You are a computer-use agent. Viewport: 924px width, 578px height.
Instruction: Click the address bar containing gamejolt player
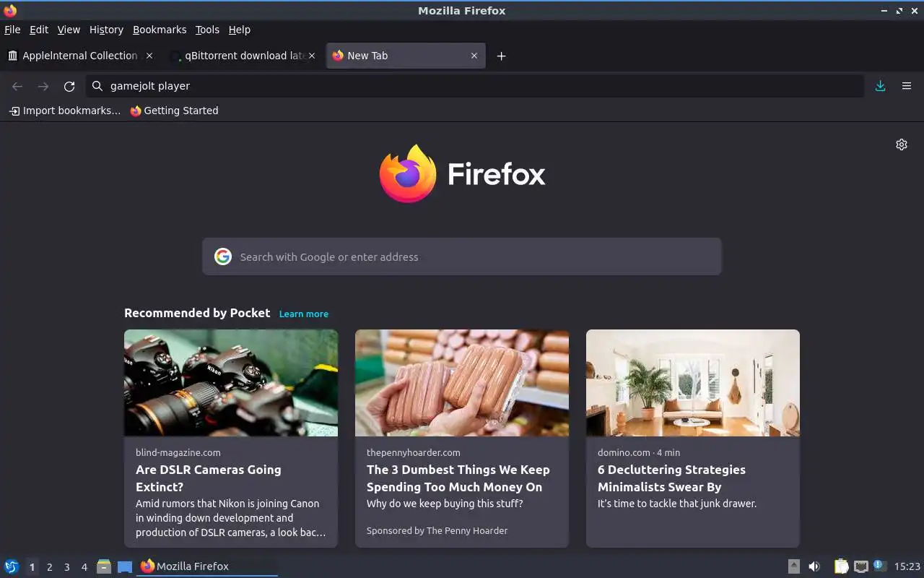click(x=474, y=86)
